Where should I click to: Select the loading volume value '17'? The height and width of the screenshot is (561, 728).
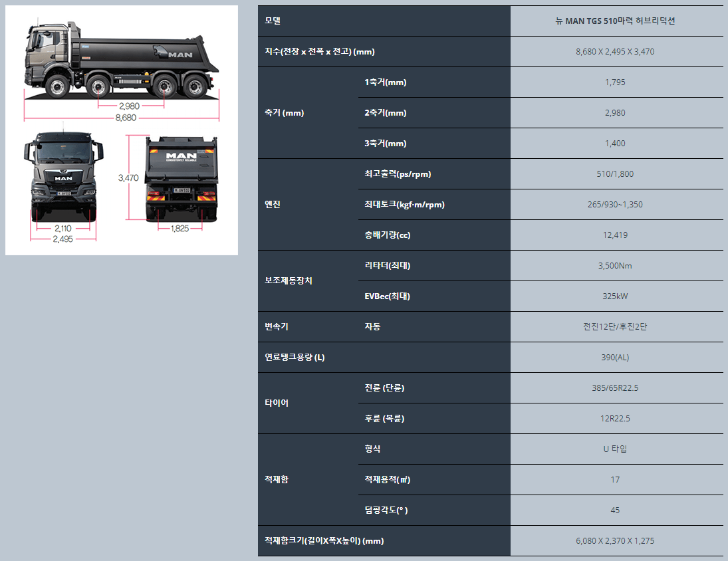[615, 480]
